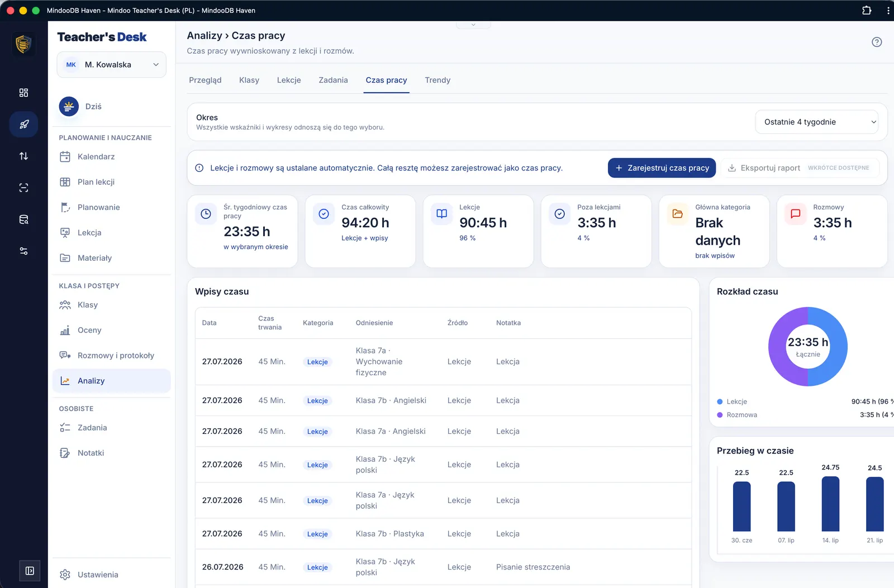This screenshot has height=588, width=894.
Task: Click the rocket icon in left rail
Action: point(23,125)
